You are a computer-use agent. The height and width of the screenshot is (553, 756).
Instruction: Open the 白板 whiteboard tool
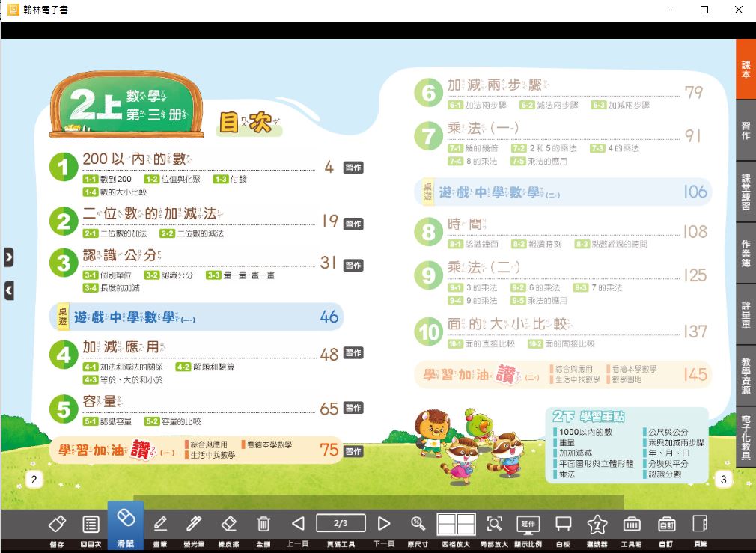click(x=563, y=524)
